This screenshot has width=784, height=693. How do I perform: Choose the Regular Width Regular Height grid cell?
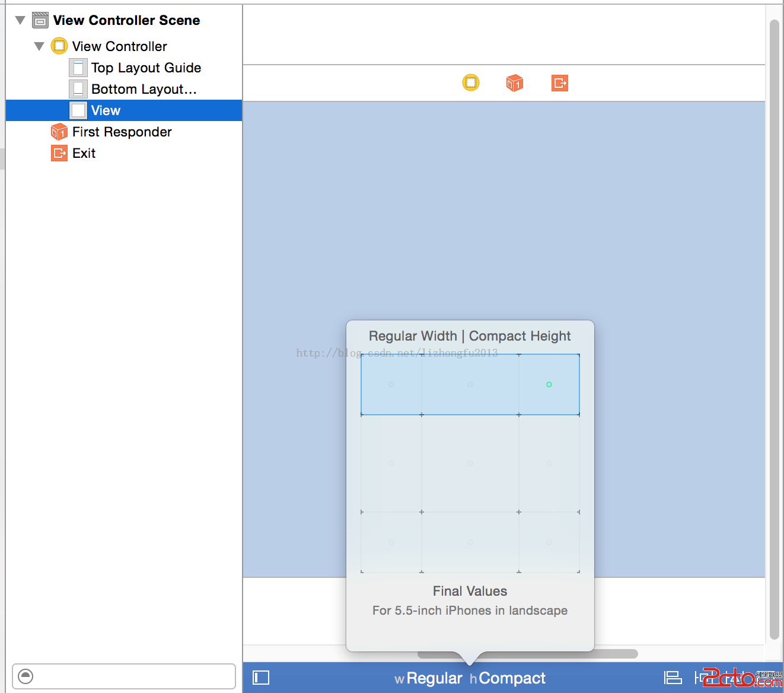(549, 542)
